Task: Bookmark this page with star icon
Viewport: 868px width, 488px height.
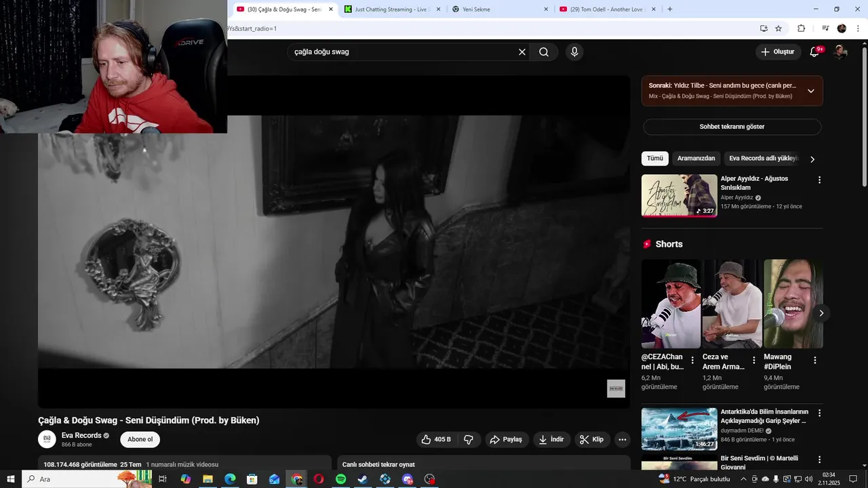Action: (778, 28)
